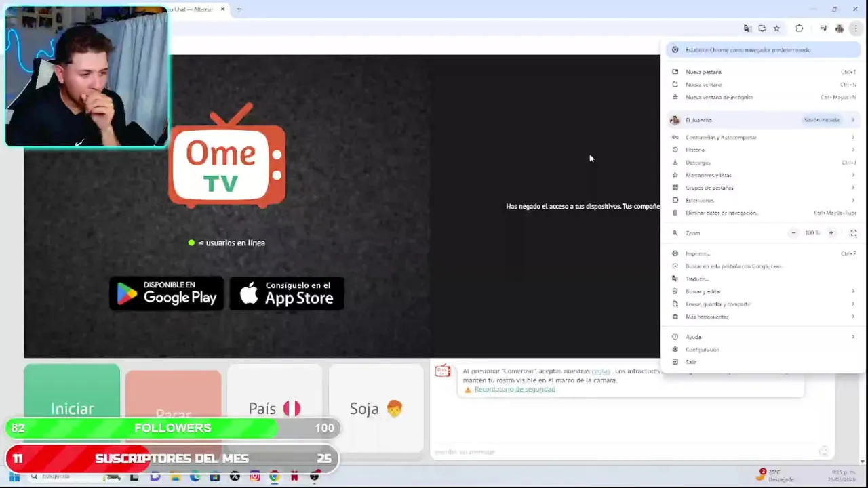
Task: Close the Ome TV browser tab
Action: pyautogui.click(x=222, y=9)
